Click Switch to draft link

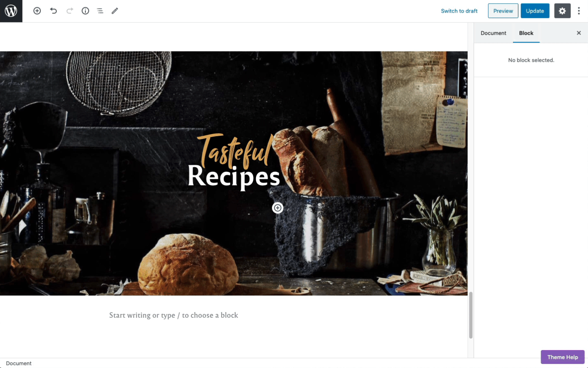459,11
